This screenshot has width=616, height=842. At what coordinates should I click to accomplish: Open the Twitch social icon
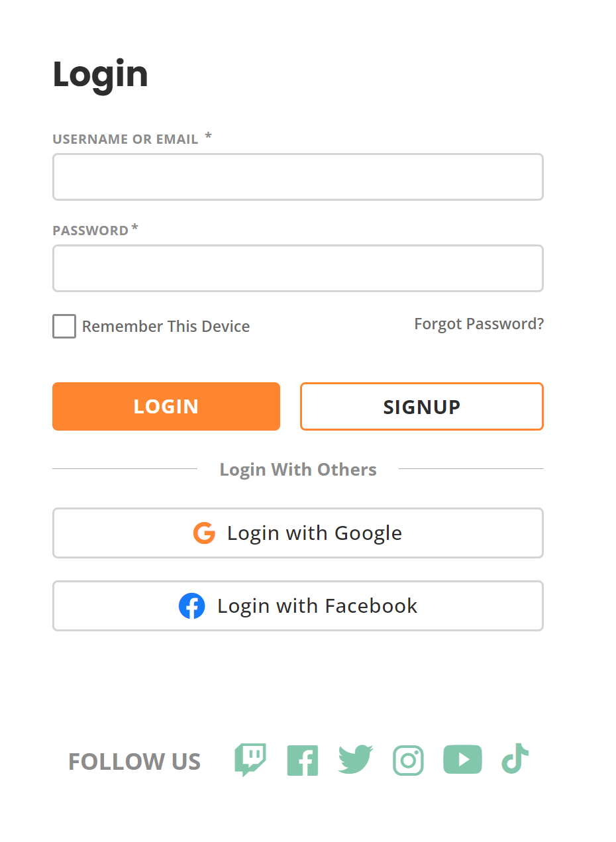(250, 760)
